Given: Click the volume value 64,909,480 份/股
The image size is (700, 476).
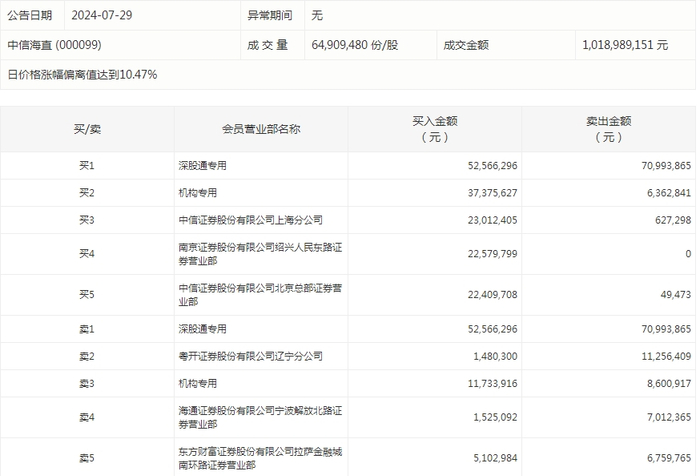Looking at the screenshot, I should point(354,45).
